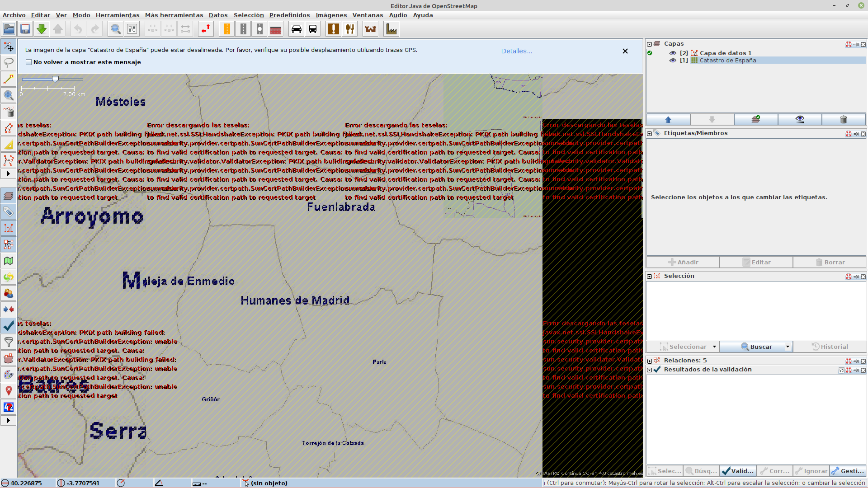The height and width of the screenshot is (488, 868).
Task: Select the lasso selection tool
Action: (x=9, y=63)
